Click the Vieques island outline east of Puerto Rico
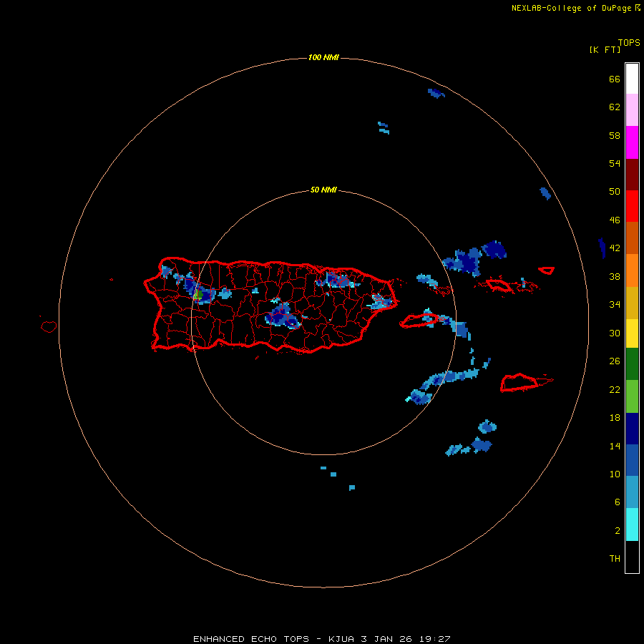 point(419,321)
